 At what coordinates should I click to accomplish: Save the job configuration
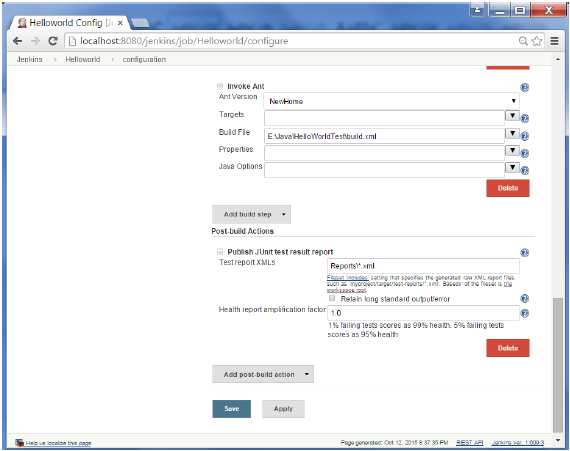(x=232, y=409)
